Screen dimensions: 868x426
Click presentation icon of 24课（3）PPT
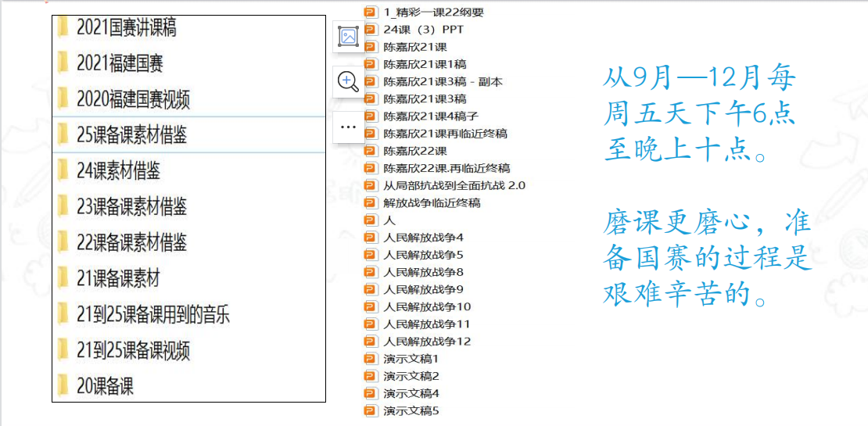click(370, 29)
